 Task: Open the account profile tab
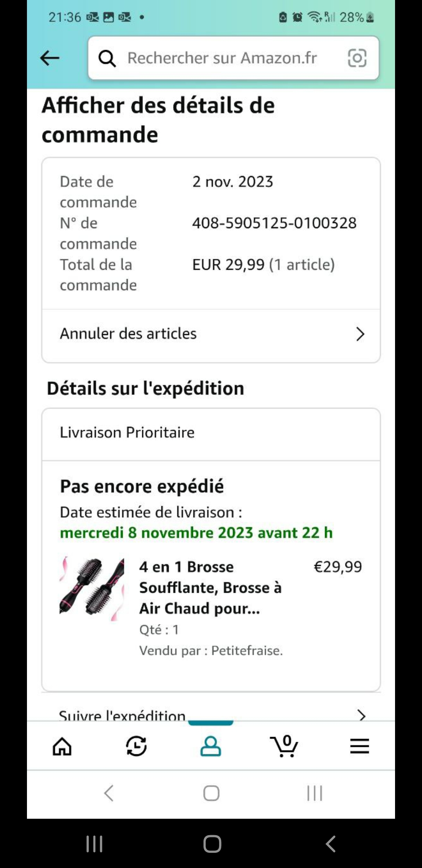coord(211,746)
